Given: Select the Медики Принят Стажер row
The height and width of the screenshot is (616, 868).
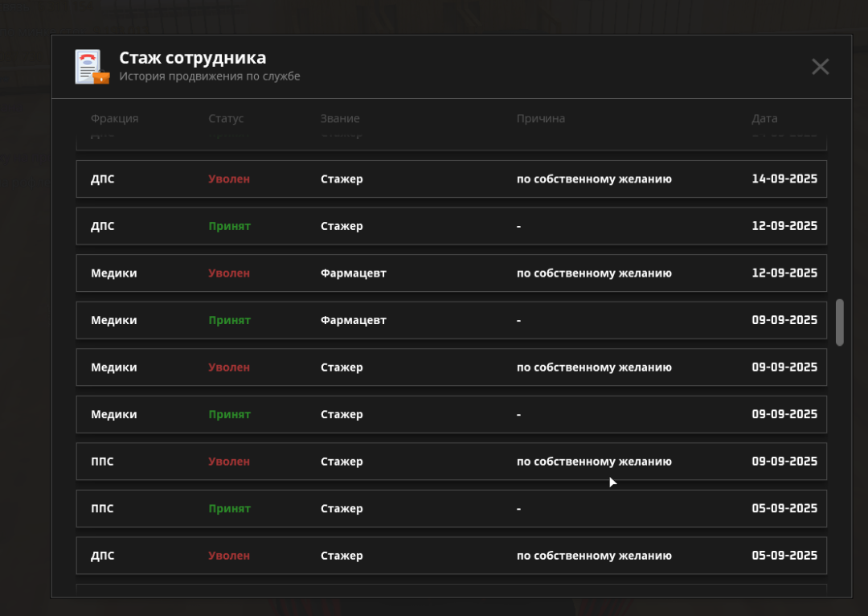Looking at the screenshot, I should point(451,414).
